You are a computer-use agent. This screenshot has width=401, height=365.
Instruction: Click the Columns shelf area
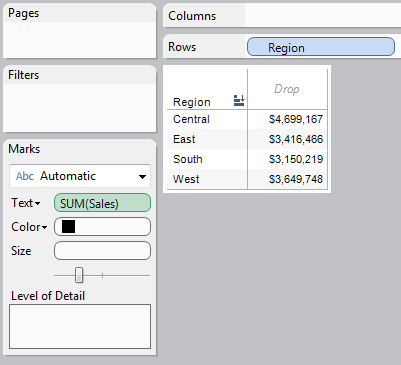322,15
